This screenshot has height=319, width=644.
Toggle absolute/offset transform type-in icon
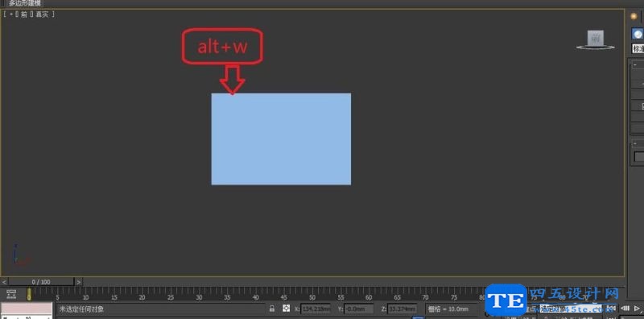pos(287,309)
